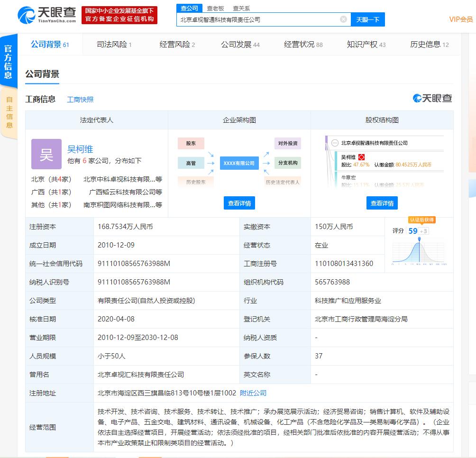This screenshot has width=476, height=458.
Task: Open the 工商快照 link
Action: pyautogui.click(x=80, y=100)
